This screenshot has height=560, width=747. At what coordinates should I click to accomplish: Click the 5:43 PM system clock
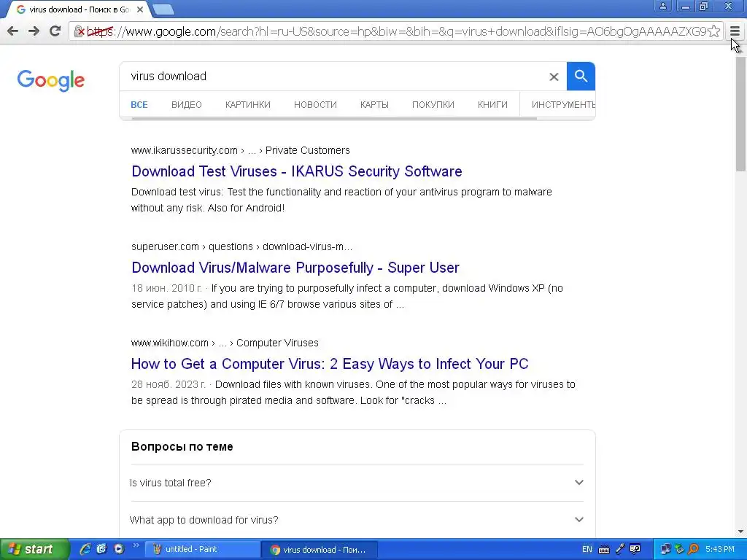[x=720, y=550]
